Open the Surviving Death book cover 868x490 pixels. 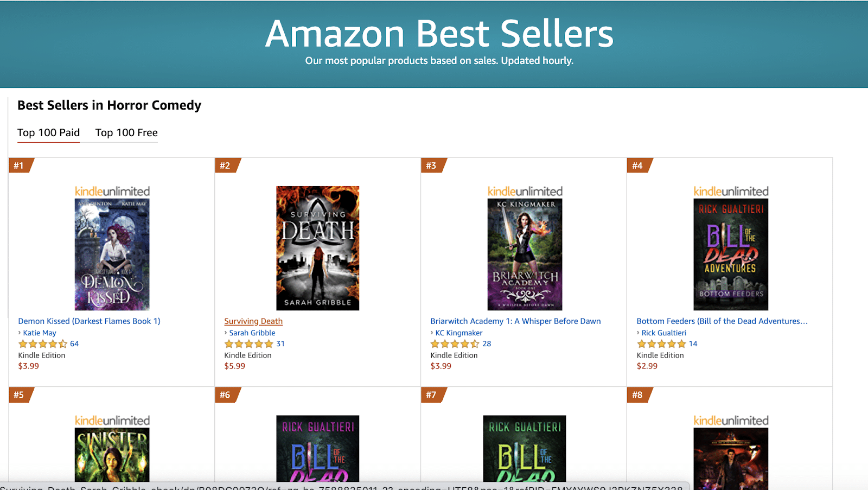click(318, 248)
